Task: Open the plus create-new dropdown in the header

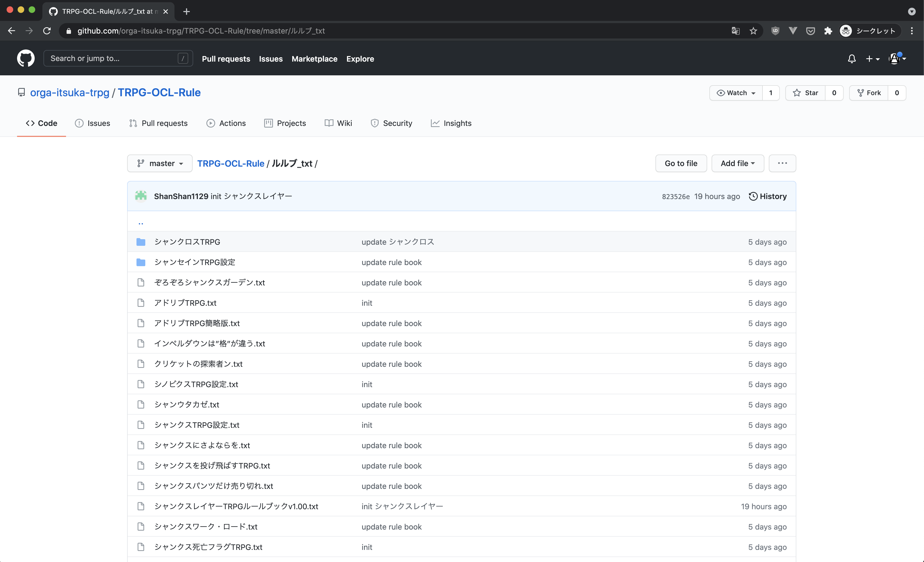Action: [872, 59]
